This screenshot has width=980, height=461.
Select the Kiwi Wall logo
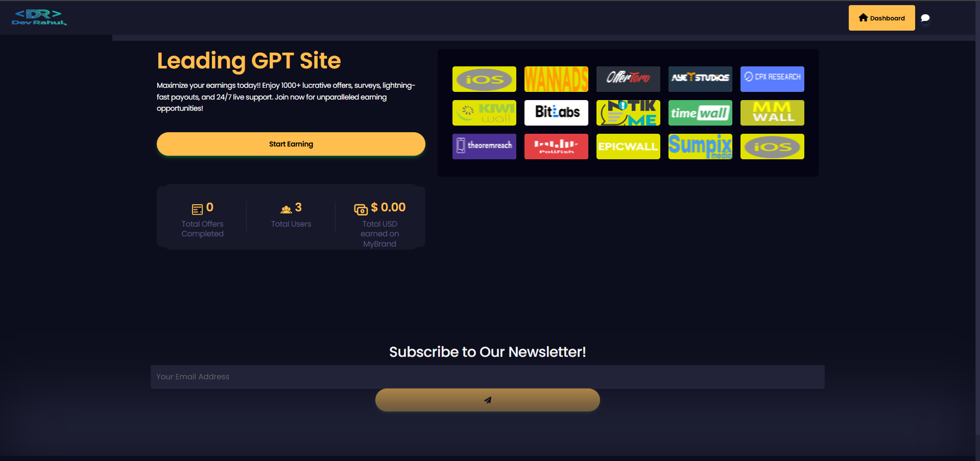[484, 113]
